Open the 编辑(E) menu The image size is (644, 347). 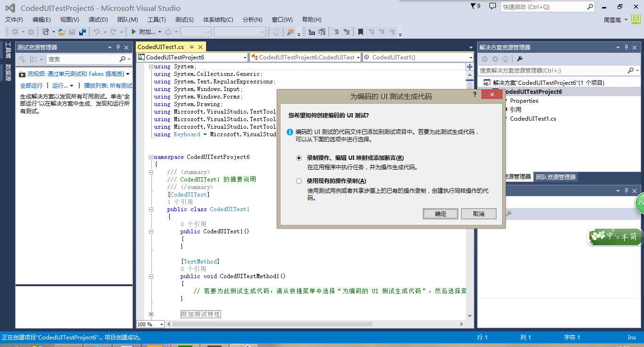pyautogui.click(x=41, y=20)
